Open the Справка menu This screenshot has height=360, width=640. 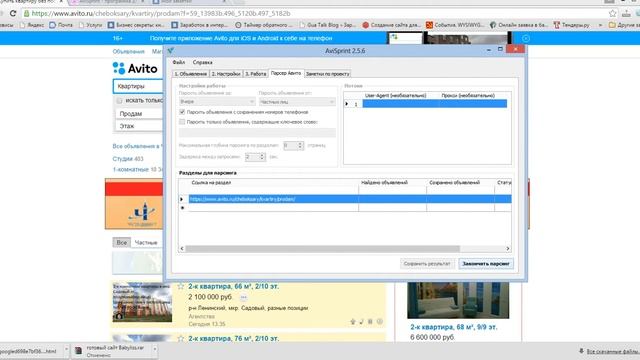[202, 62]
